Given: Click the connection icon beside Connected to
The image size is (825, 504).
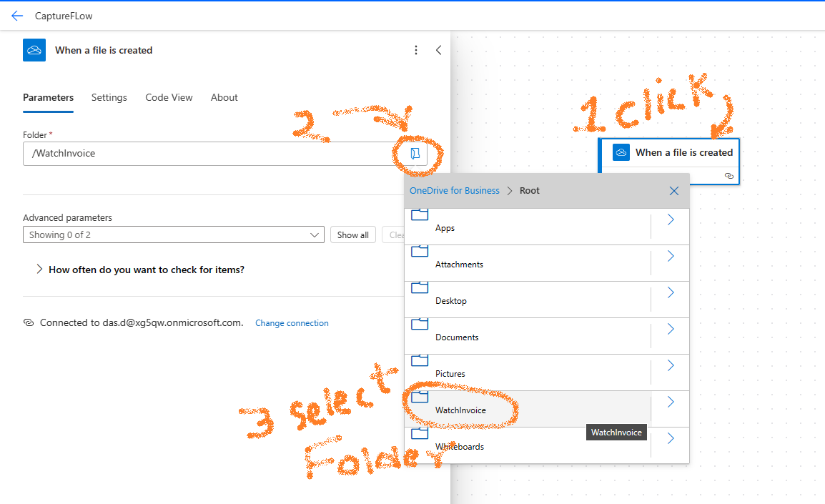Looking at the screenshot, I should point(29,322).
